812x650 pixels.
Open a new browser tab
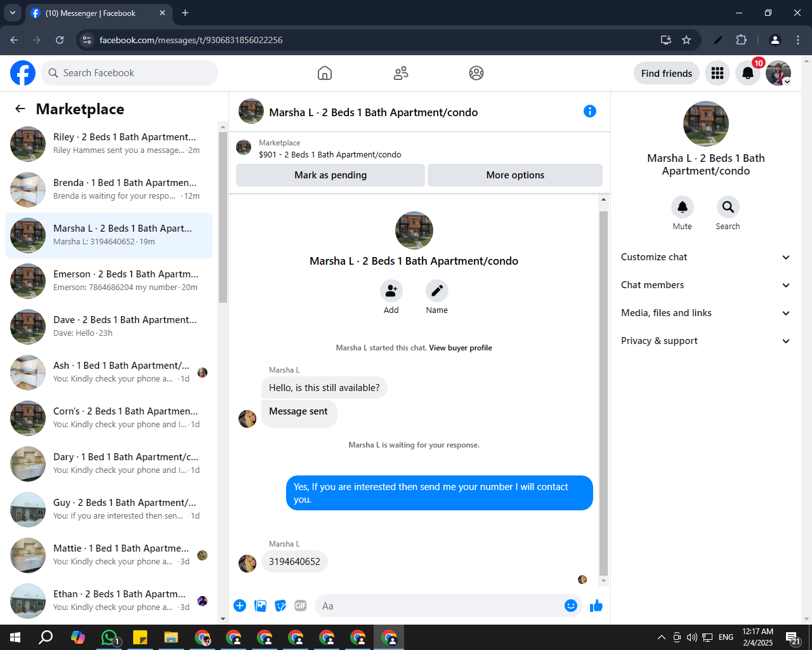tap(185, 13)
